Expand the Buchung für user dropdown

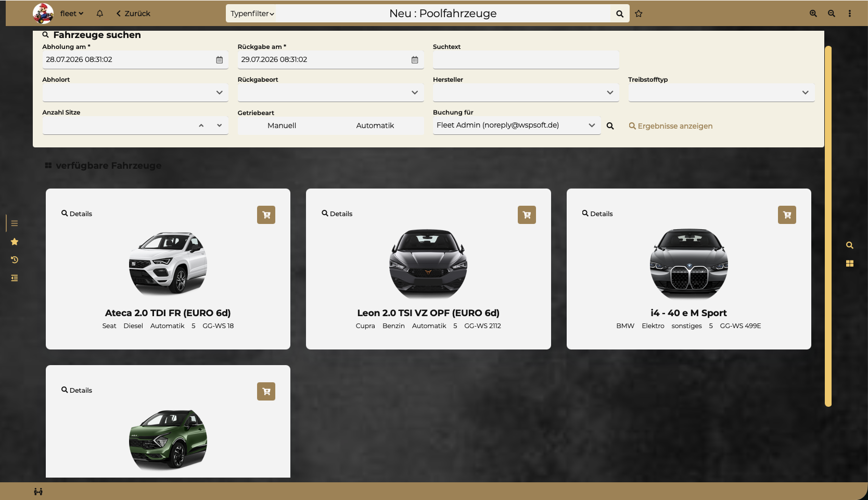(592, 126)
